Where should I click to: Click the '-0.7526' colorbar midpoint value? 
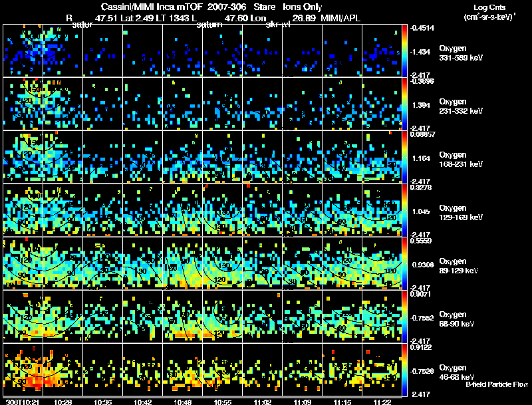pyautogui.click(x=422, y=372)
